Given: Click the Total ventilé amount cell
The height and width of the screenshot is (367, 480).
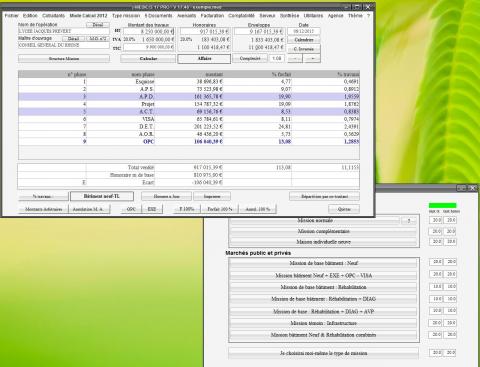Looking at the screenshot, I should tap(189, 167).
